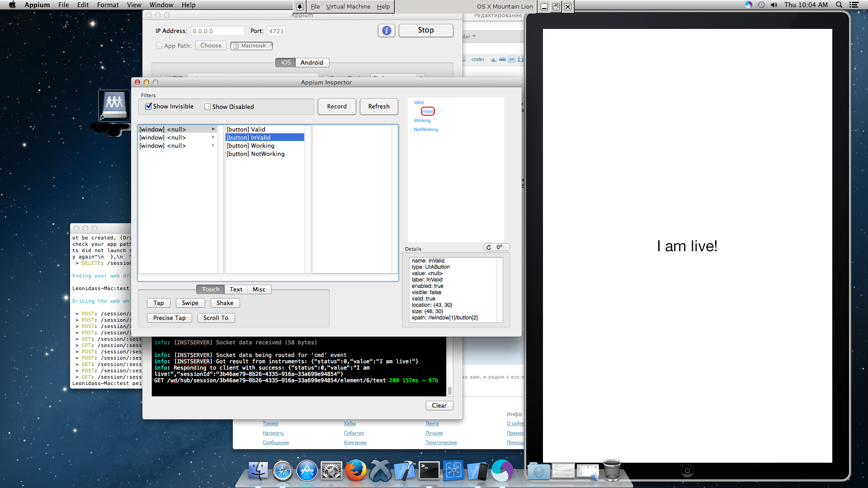Toggle the Show Invisible checkbox
This screenshot has width=868, height=488.
point(148,107)
